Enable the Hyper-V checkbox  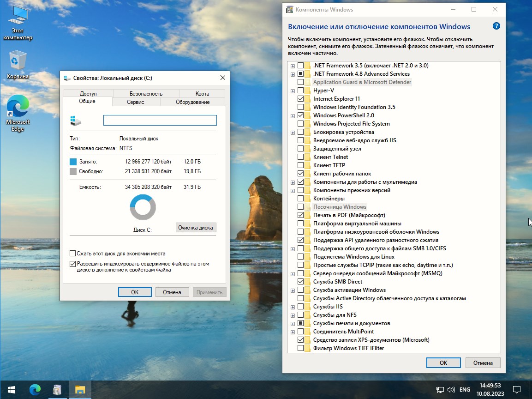click(301, 91)
